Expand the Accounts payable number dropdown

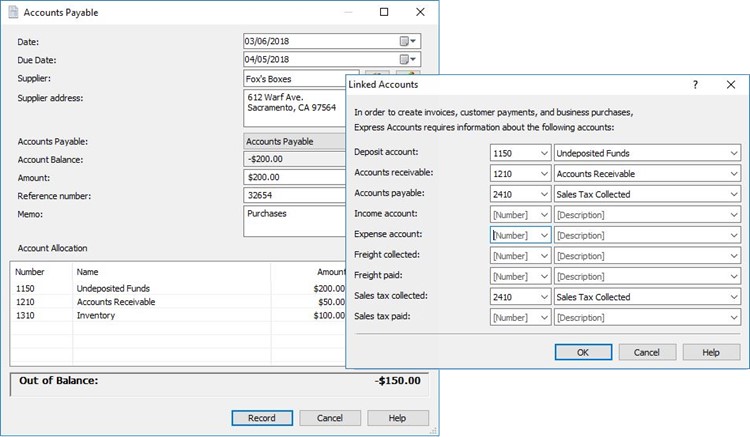pos(544,194)
